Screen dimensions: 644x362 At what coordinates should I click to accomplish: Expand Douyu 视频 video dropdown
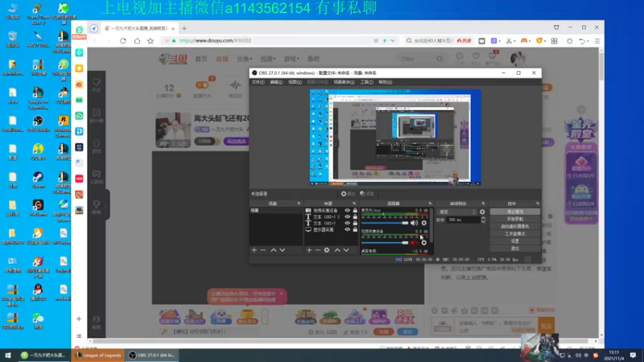268,59
